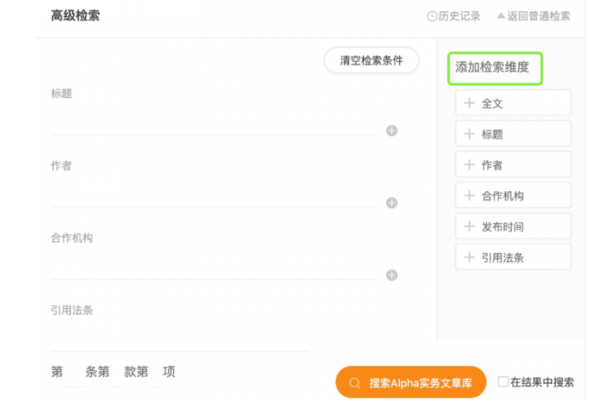Click the orange search magnifier icon

point(355,383)
